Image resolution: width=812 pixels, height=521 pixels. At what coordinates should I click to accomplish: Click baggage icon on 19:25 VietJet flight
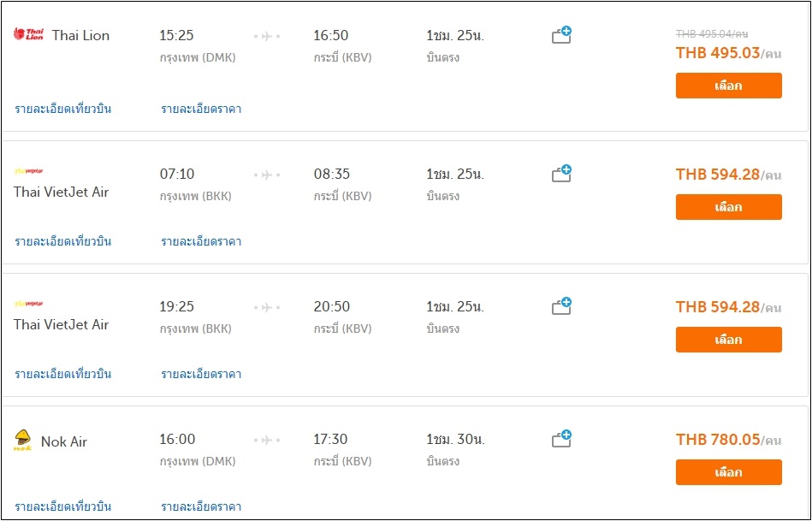[x=561, y=306]
